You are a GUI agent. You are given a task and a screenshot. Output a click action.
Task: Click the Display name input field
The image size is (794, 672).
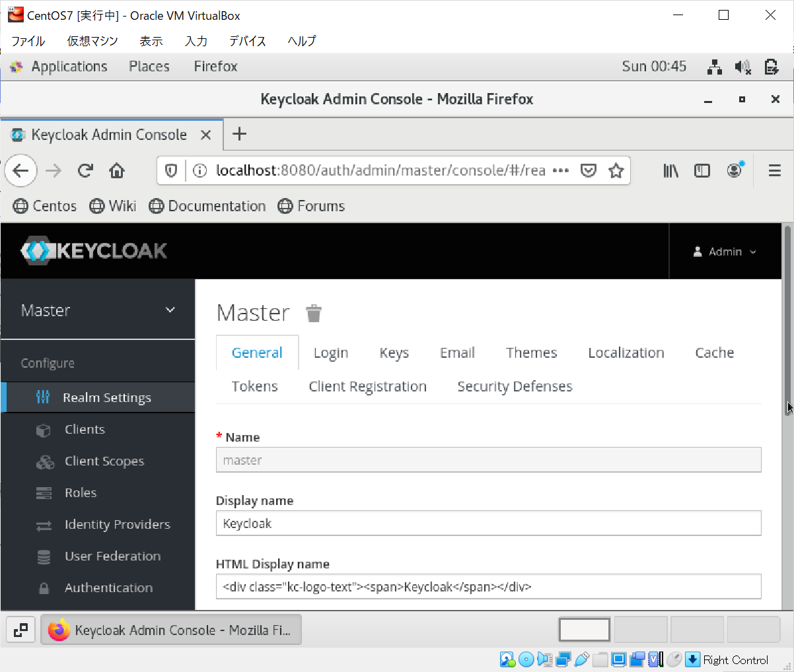tap(488, 523)
